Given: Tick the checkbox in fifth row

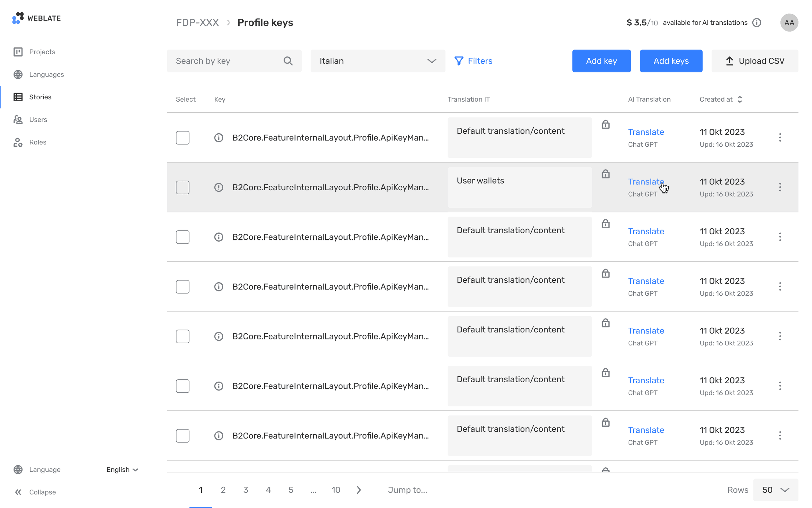Looking at the screenshot, I should [x=182, y=336].
